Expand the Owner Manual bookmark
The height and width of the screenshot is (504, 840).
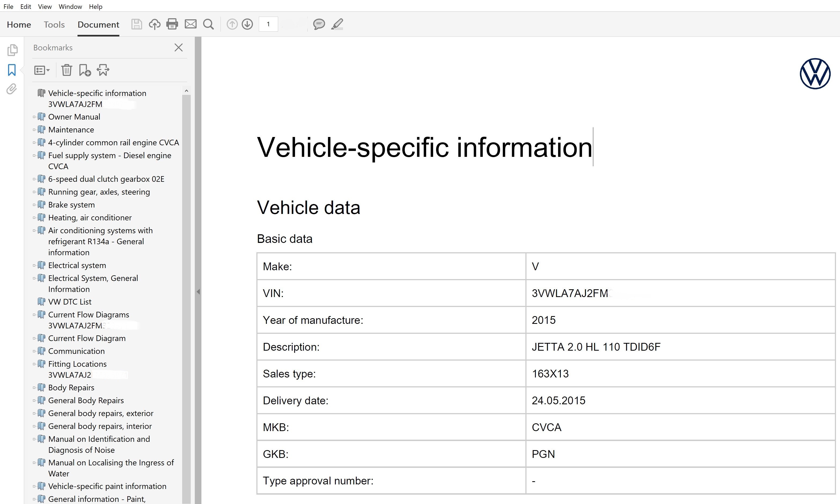pyautogui.click(x=34, y=117)
